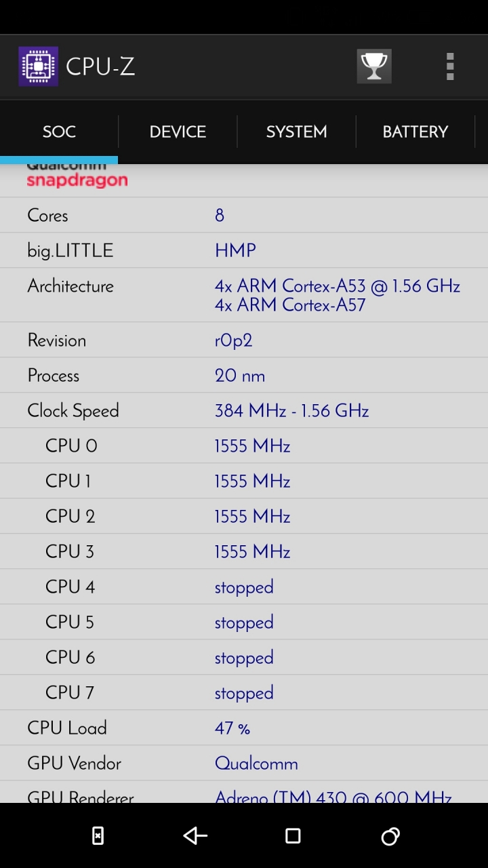Tap the phone-shaped icon in navigation bar
Screen dimensions: 488x868
coord(98,835)
